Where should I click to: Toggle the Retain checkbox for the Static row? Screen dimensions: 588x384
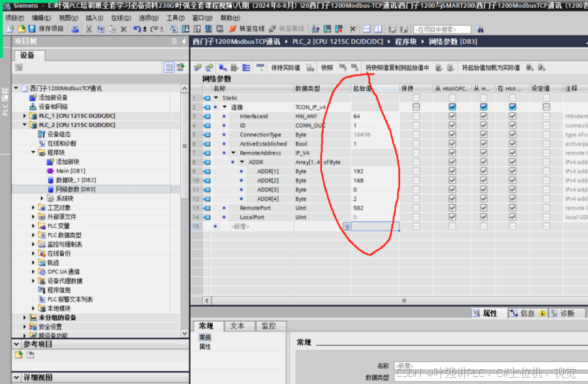pos(416,97)
